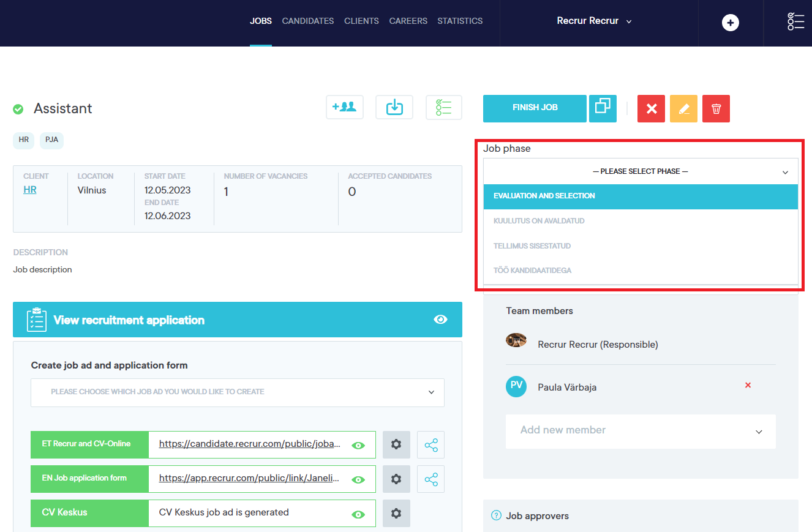This screenshot has width=812, height=532.
Task: Share the ET Recrur and CV-Online link
Action: click(x=430, y=445)
